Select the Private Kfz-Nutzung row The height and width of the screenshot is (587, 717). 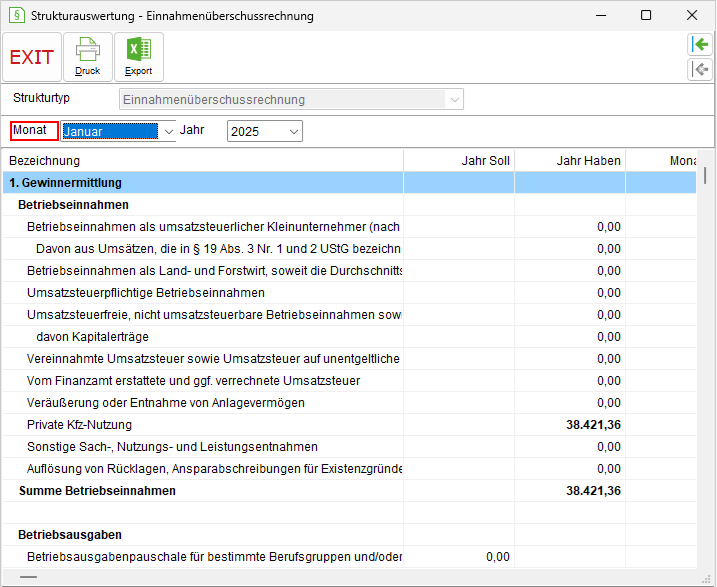coord(349,425)
